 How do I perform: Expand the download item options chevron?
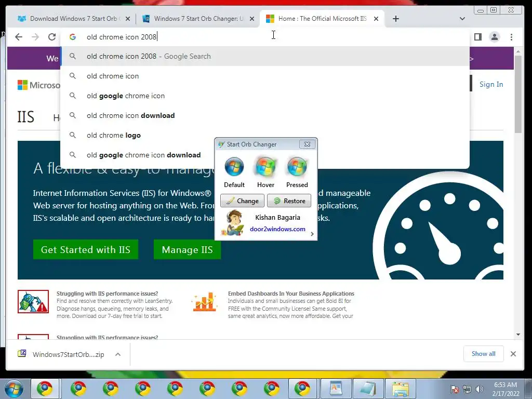click(x=118, y=354)
